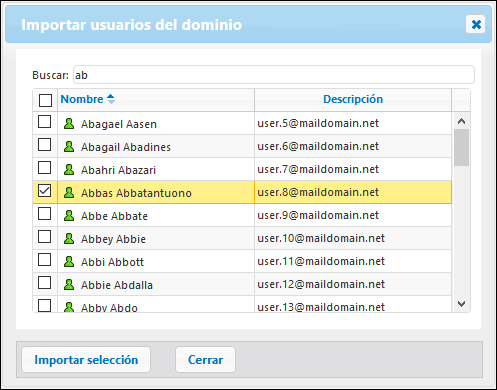Click the email user.12@maildomain.net
Viewport: 497px width, 390px height.
(x=321, y=284)
